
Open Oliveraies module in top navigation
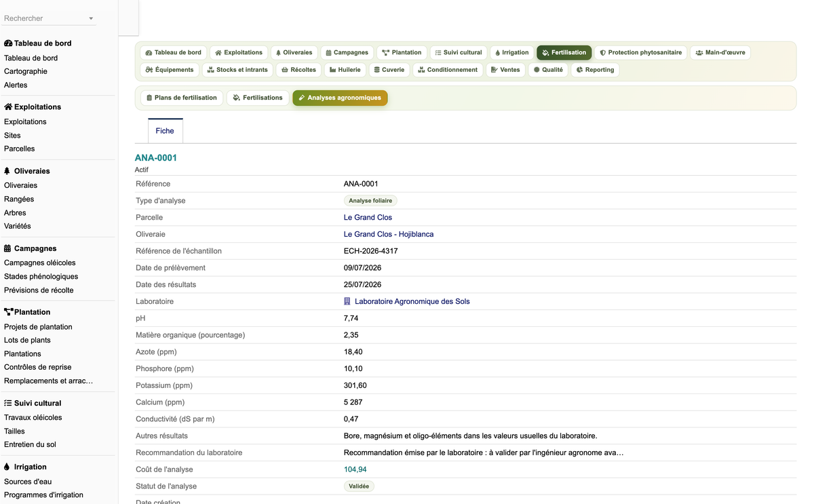click(x=294, y=52)
